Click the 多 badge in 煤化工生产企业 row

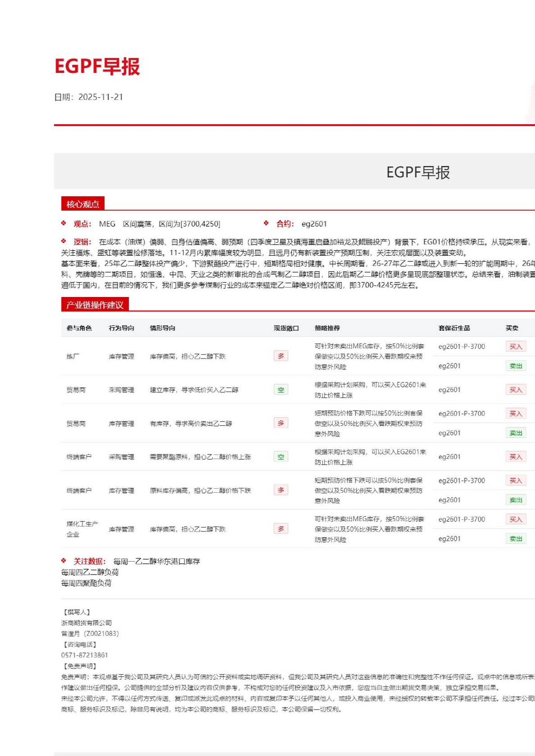[x=281, y=529]
